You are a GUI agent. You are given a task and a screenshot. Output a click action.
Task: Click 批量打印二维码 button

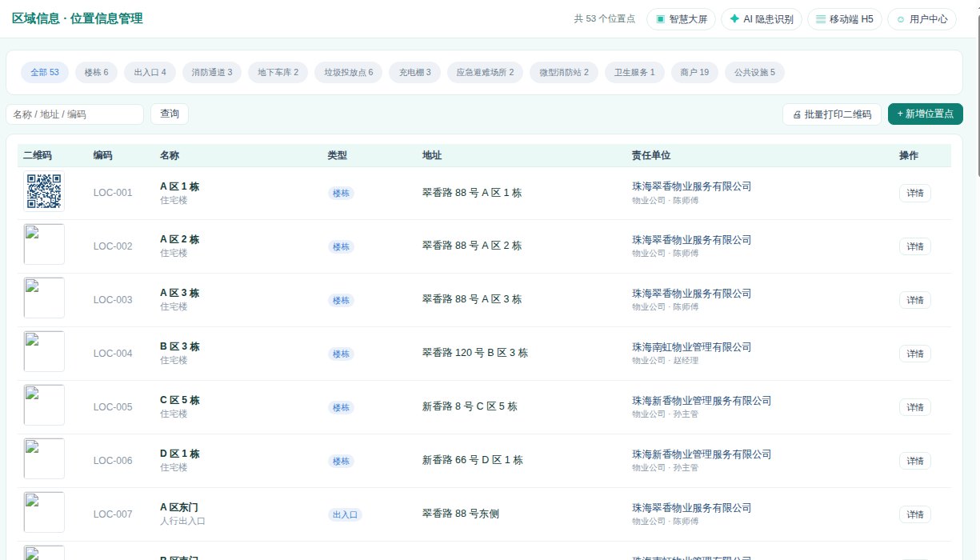click(x=832, y=114)
